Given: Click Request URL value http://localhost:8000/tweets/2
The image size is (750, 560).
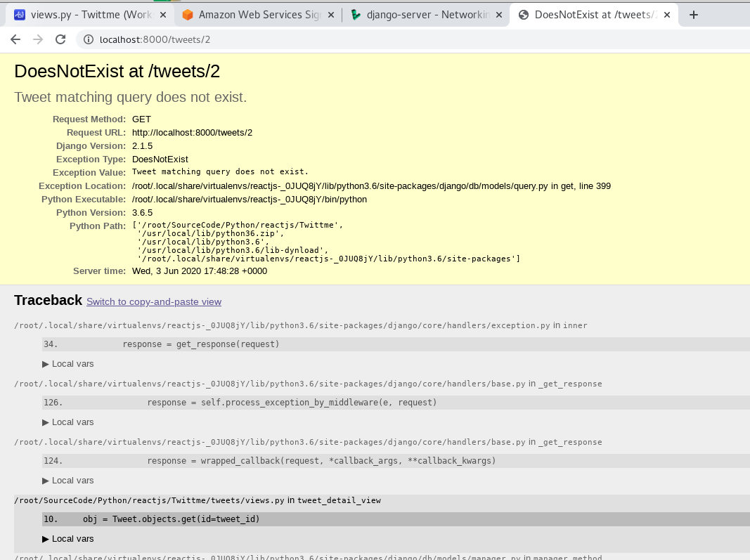Looking at the screenshot, I should pos(193,133).
